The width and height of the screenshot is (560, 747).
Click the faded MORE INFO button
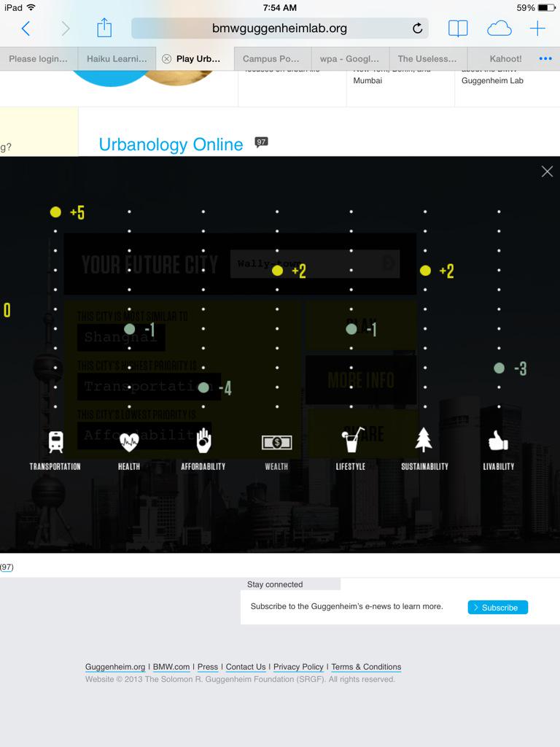[361, 380]
